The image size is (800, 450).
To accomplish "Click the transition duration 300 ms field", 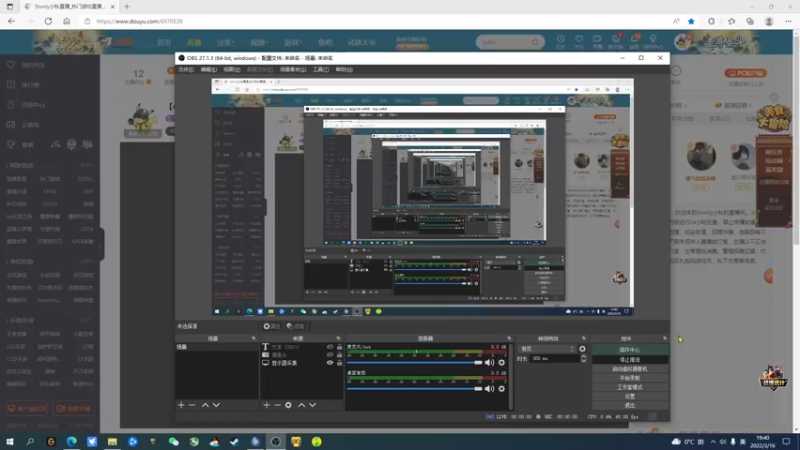I will click(554, 359).
